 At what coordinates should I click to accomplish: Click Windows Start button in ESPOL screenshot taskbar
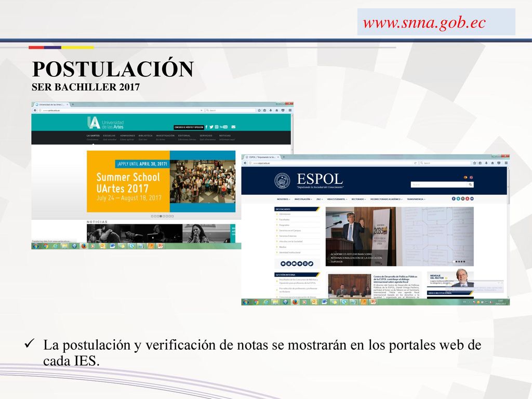pos(246,302)
